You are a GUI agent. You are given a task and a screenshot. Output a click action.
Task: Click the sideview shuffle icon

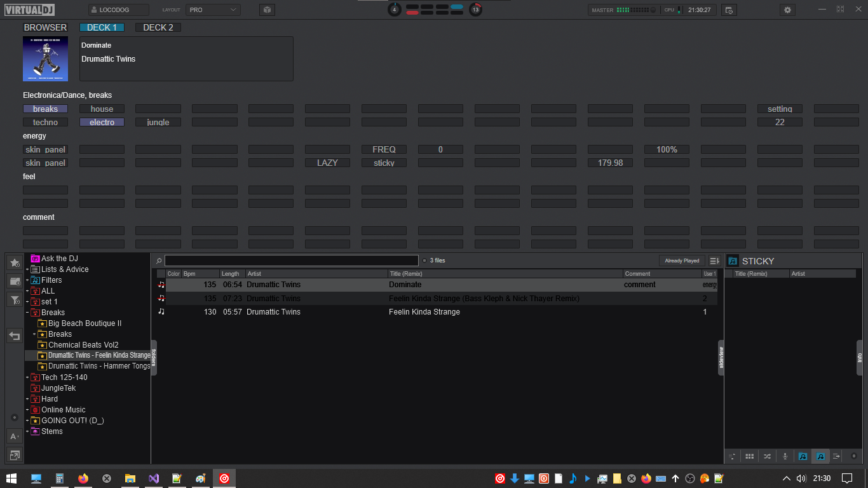(x=767, y=456)
